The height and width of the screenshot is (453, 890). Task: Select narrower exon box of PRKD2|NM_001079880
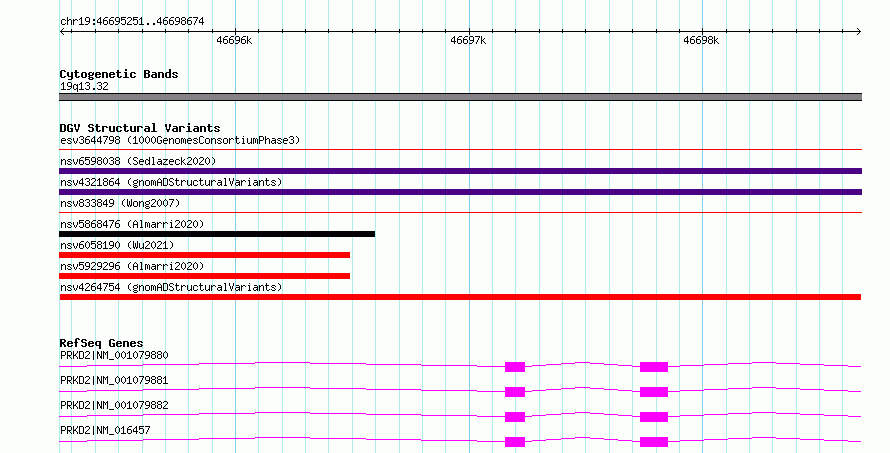[515, 367]
